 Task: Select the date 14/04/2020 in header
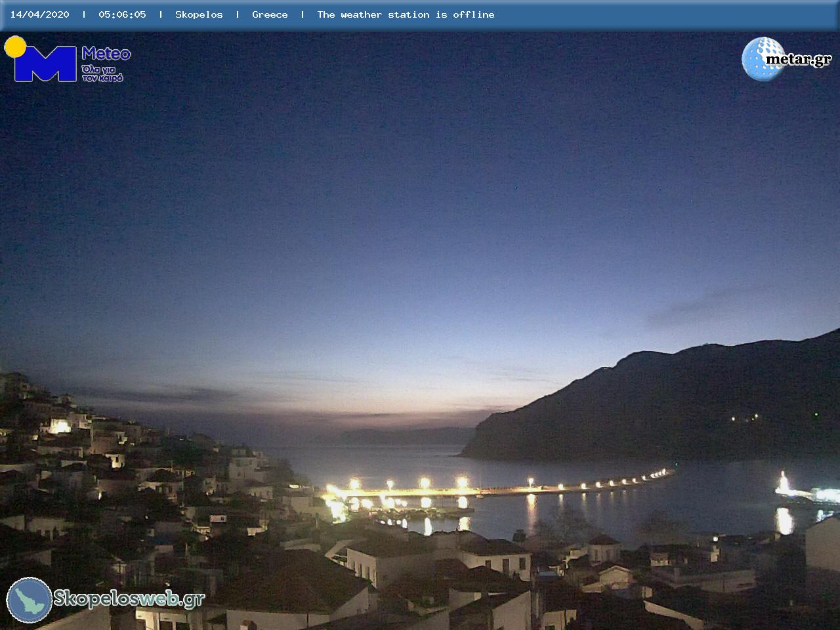click(x=39, y=14)
